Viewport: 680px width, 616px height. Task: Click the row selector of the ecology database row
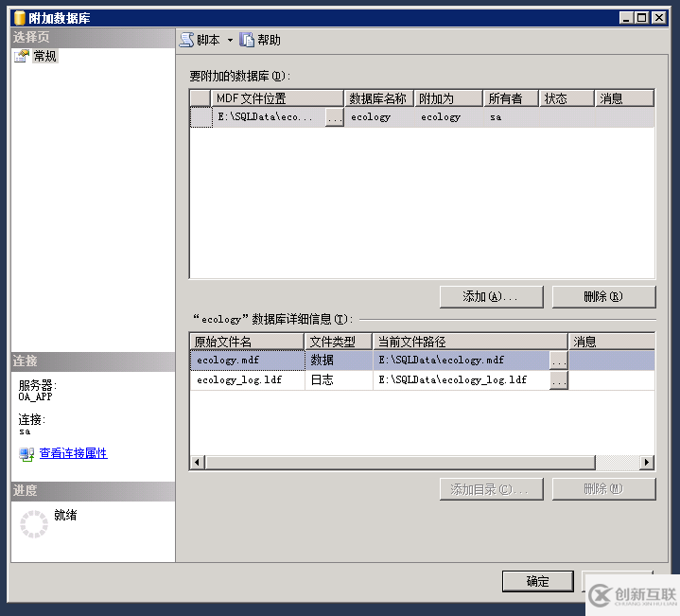[x=201, y=117]
